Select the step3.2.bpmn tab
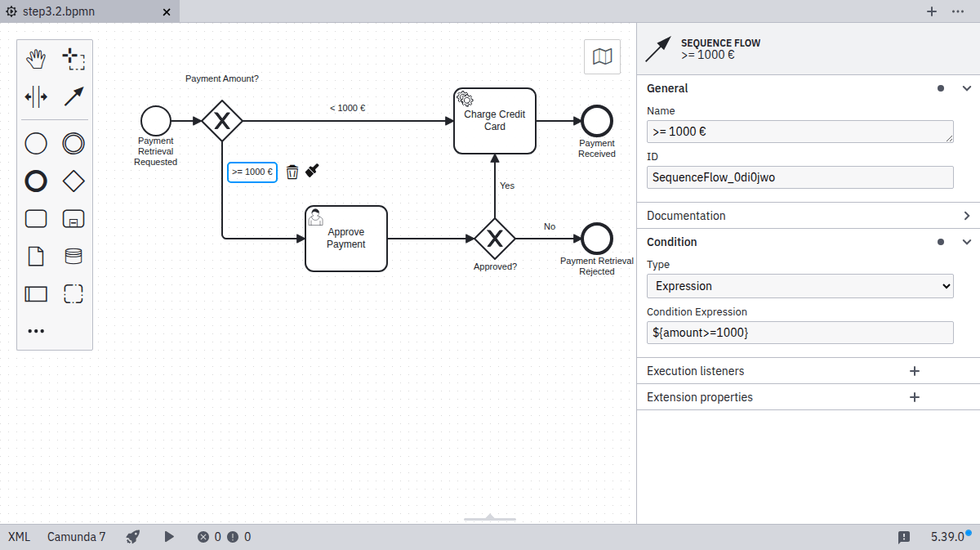 [x=90, y=11]
